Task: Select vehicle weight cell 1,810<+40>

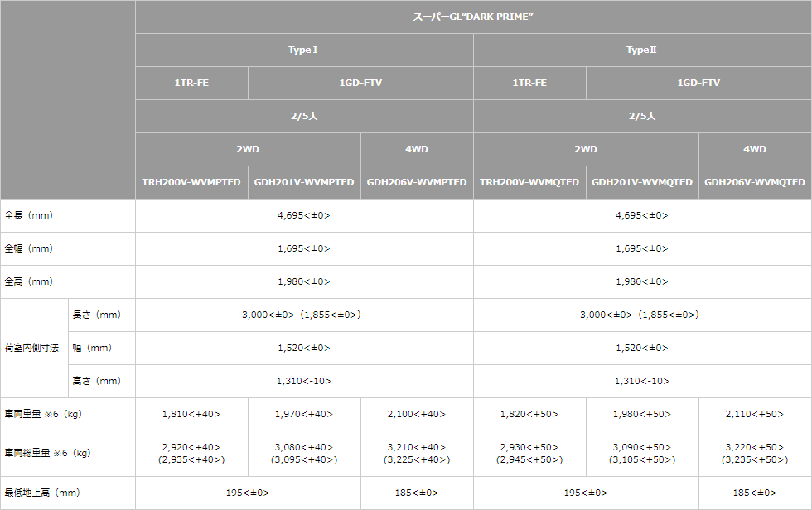Action: tap(191, 414)
